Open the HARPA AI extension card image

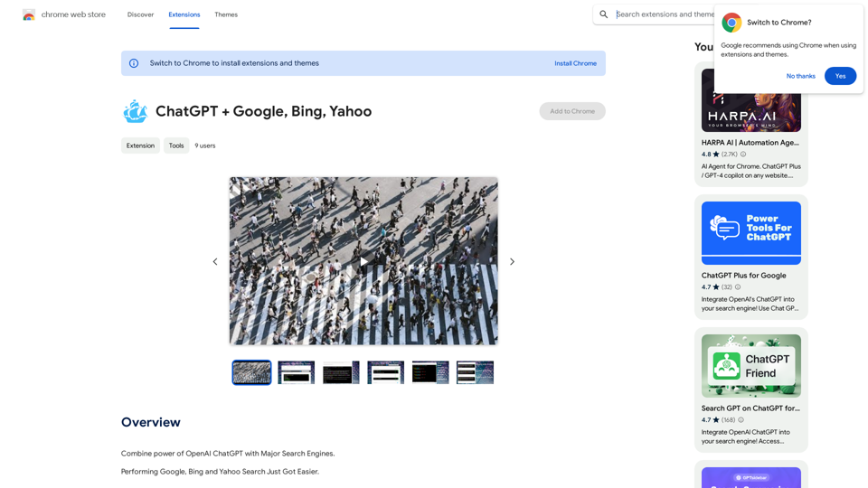click(x=750, y=113)
